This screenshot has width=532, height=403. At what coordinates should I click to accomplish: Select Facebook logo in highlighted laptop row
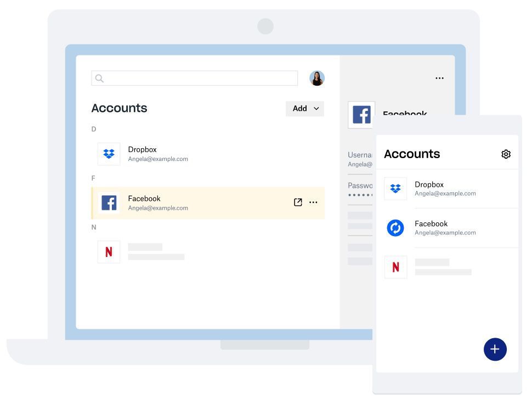click(109, 203)
